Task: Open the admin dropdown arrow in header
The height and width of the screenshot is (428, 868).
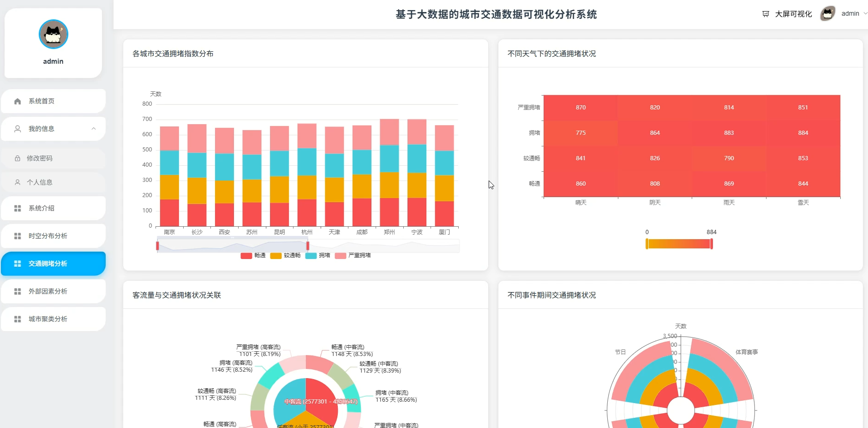Action: coord(865,13)
